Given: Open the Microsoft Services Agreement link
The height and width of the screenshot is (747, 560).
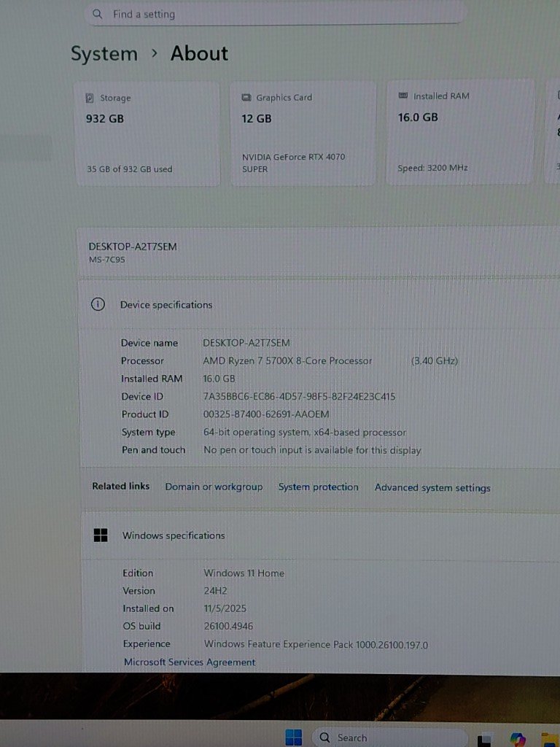Looking at the screenshot, I should [x=190, y=662].
